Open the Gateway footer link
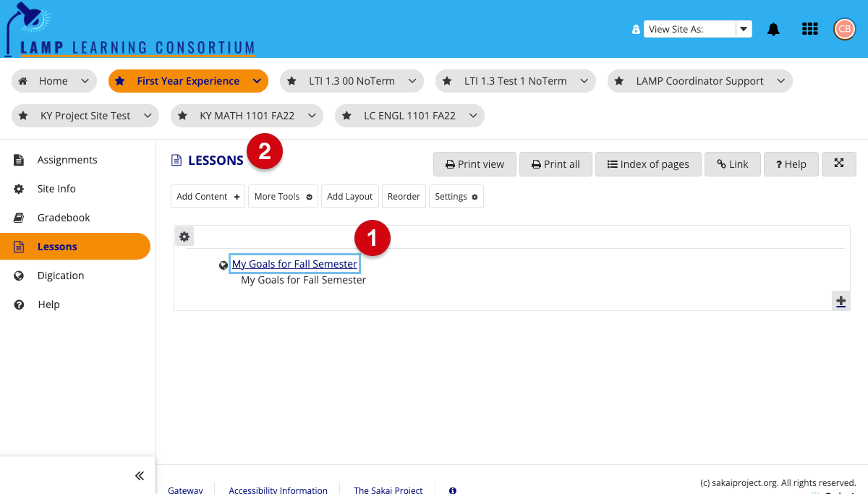The height and width of the screenshot is (494, 868). 185,490
